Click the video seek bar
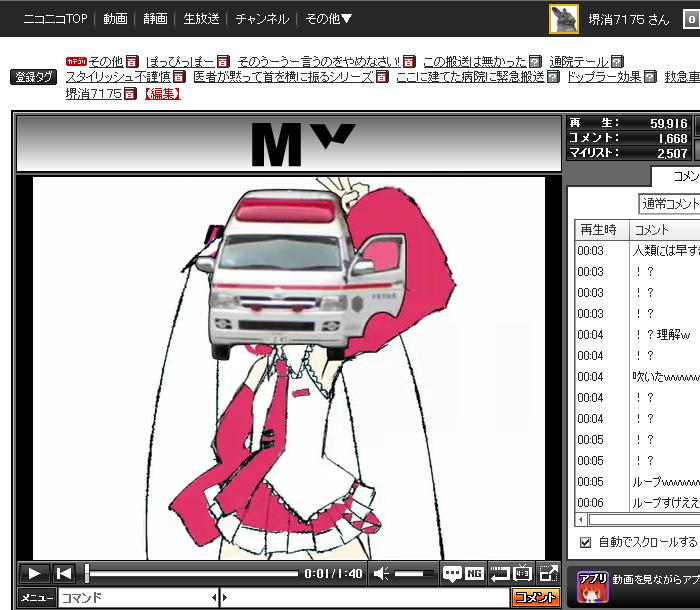 click(x=192, y=573)
